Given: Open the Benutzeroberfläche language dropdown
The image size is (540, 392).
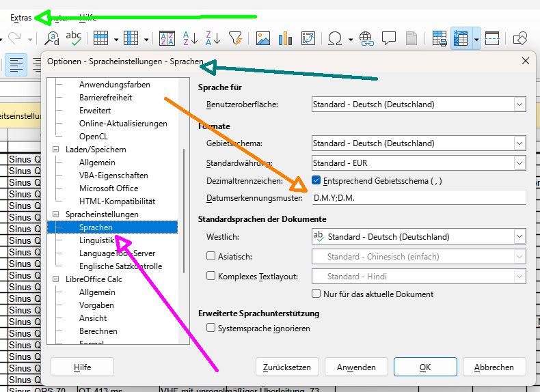Looking at the screenshot, I should 519,104.
